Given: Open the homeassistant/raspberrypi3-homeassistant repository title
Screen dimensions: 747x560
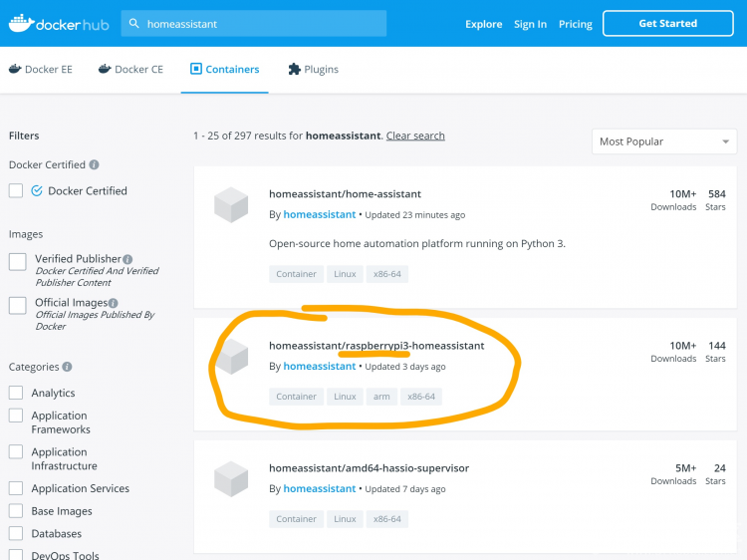Looking at the screenshot, I should click(376, 346).
